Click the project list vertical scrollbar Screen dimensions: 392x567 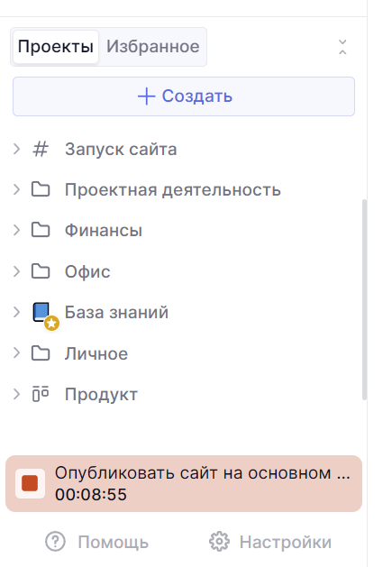(x=365, y=299)
